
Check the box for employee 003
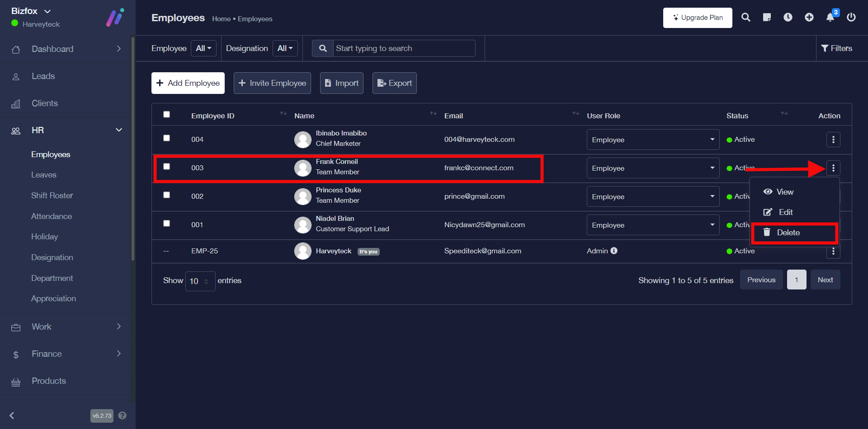coord(166,167)
